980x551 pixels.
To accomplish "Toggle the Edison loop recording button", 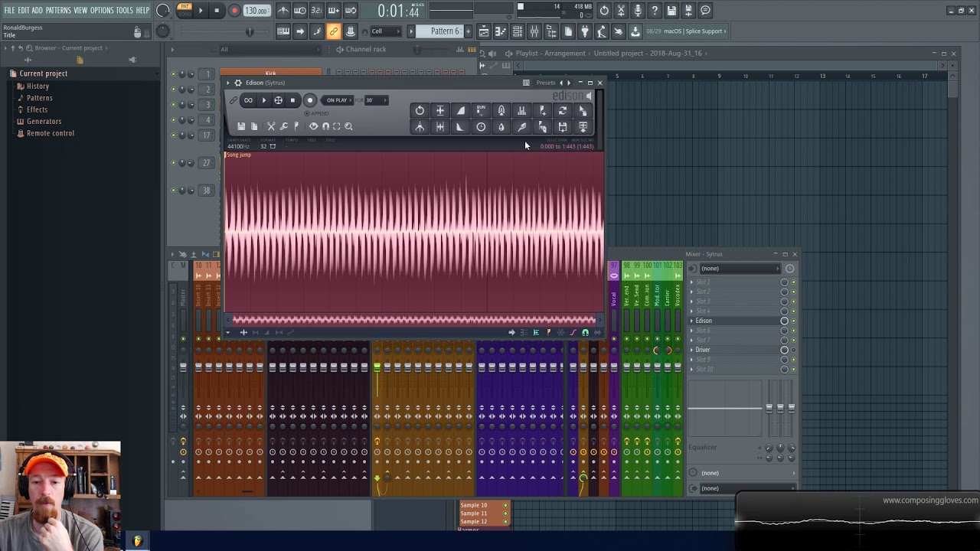I will point(248,100).
